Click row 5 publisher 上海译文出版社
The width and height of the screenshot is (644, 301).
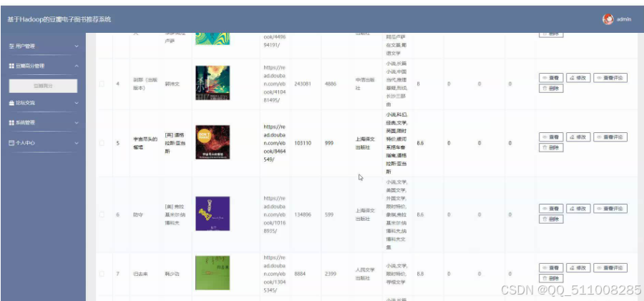tap(365, 143)
